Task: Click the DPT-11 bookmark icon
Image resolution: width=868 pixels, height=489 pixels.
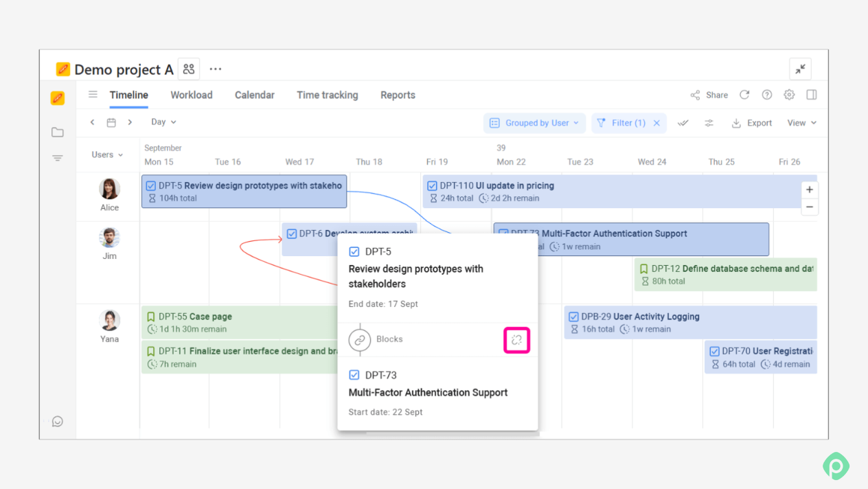Action: click(x=151, y=351)
